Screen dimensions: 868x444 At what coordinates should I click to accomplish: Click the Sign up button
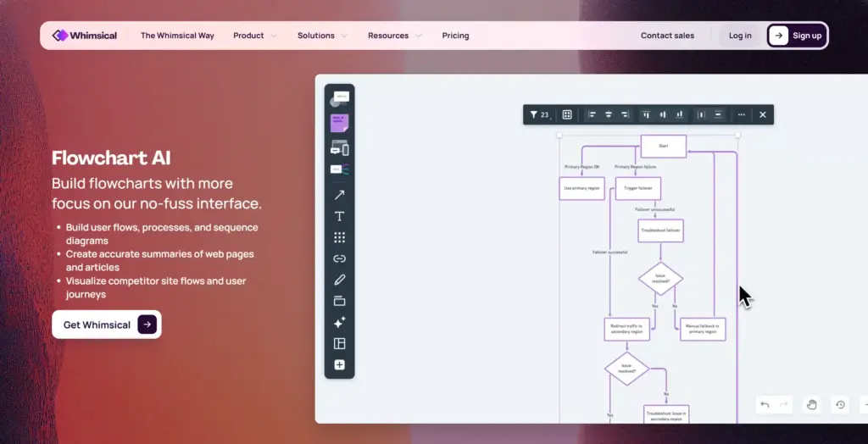tap(797, 36)
